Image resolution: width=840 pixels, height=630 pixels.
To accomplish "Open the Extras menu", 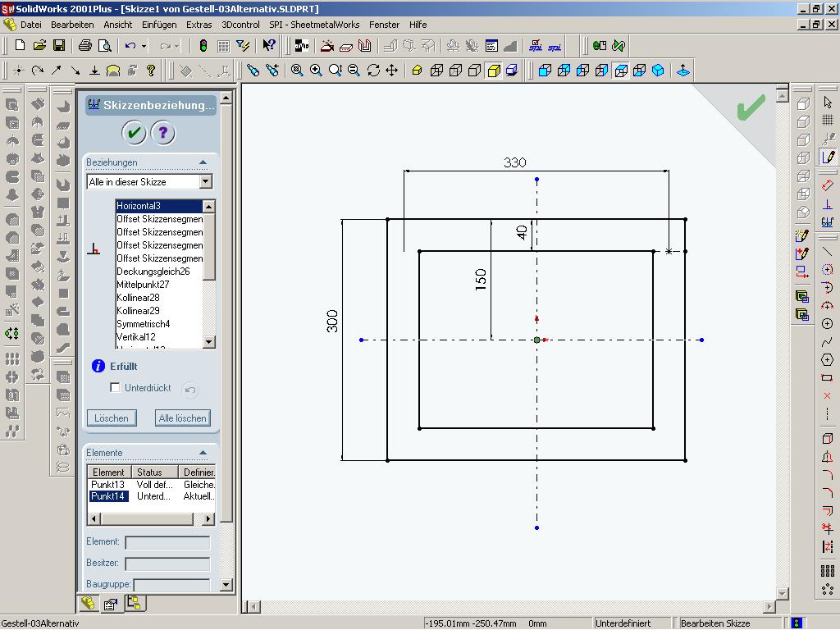I will point(199,25).
